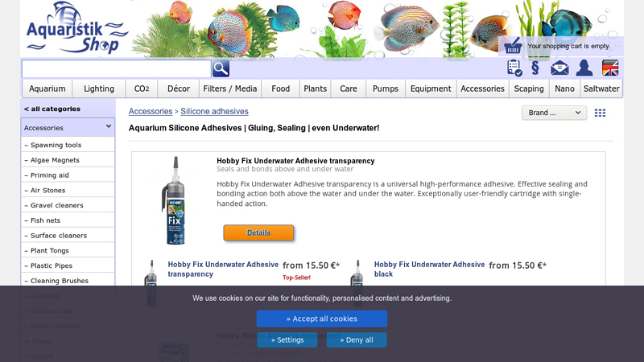Go back to all categories

[52, 109]
